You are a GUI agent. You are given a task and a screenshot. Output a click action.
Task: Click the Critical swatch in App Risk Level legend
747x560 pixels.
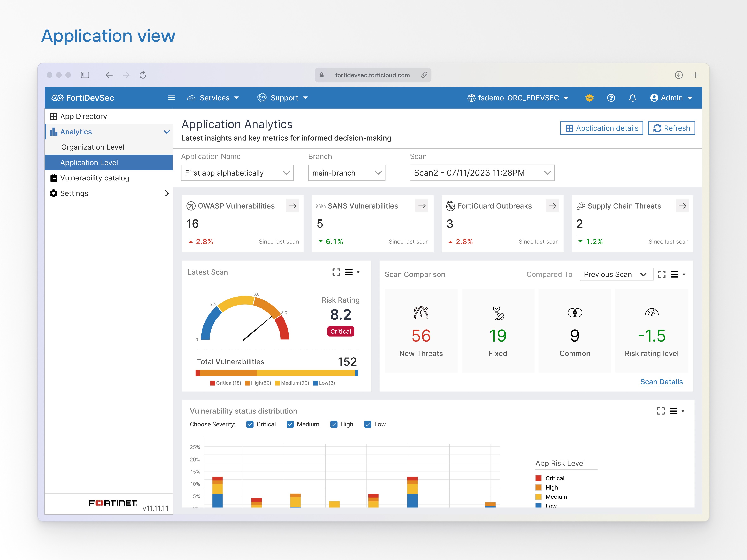tap(539, 478)
